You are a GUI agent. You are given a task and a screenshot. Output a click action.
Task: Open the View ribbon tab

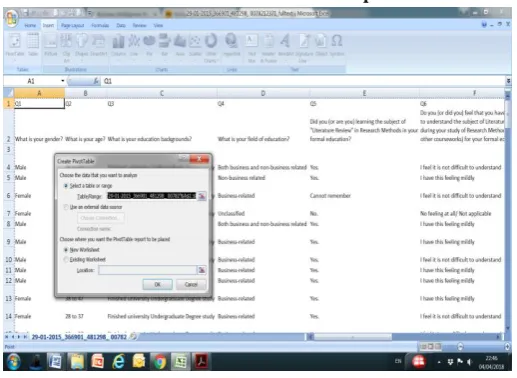click(158, 25)
